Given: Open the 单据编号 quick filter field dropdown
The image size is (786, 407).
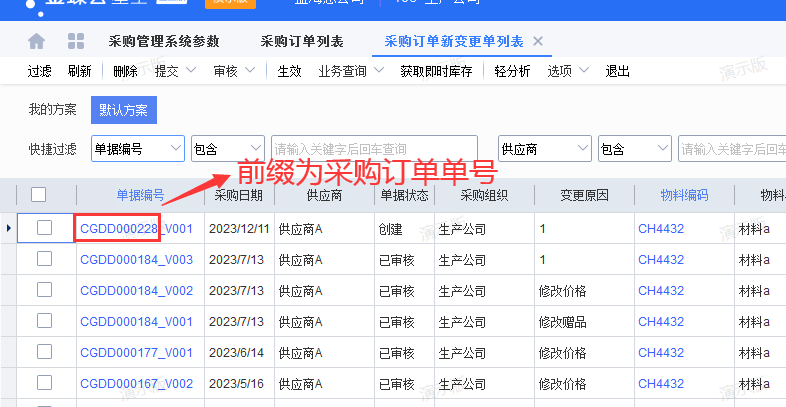Looking at the screenshot, I should [138, 148].
